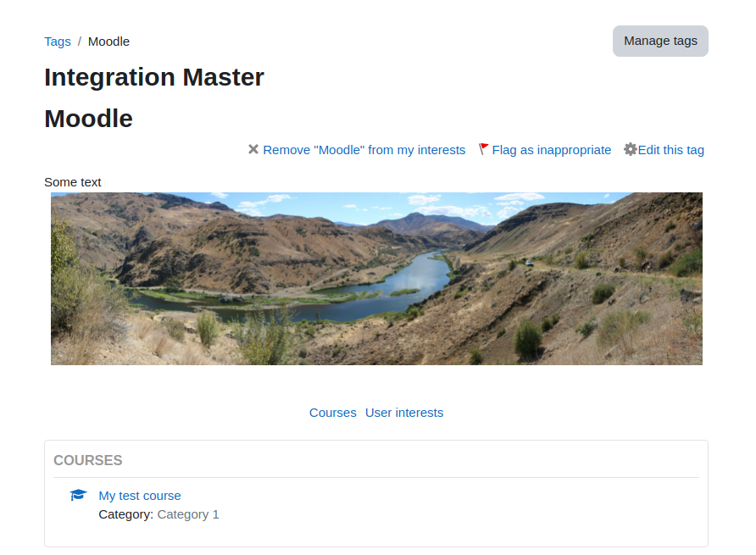Click the X remove-interest icon
Viewport: 756px width, 555px height.
pyautogui.click(x=253, y=149)
